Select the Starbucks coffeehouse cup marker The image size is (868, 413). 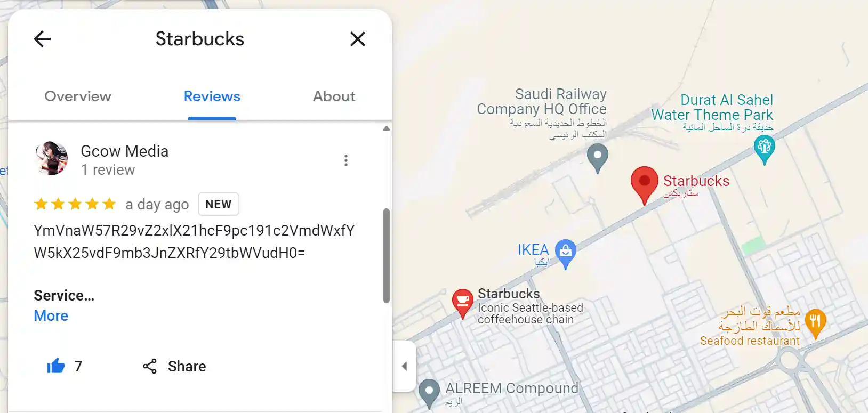pos(462,302)
